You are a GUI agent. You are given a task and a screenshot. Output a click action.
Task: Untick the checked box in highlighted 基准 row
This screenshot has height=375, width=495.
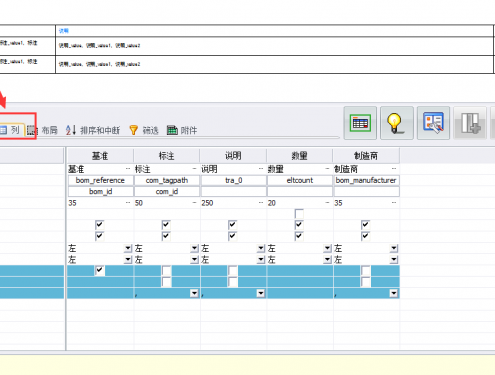[x=99, y=270]
